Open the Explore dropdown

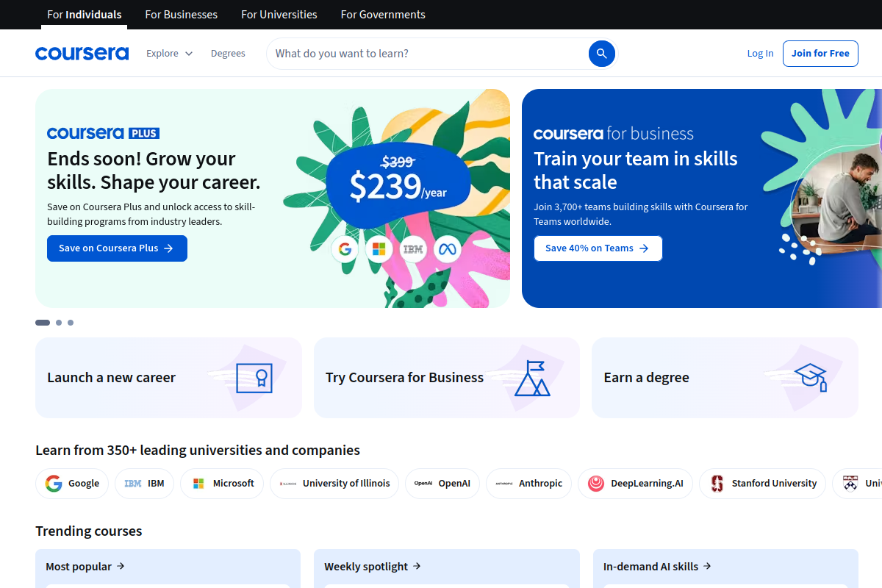coord(169,53)
